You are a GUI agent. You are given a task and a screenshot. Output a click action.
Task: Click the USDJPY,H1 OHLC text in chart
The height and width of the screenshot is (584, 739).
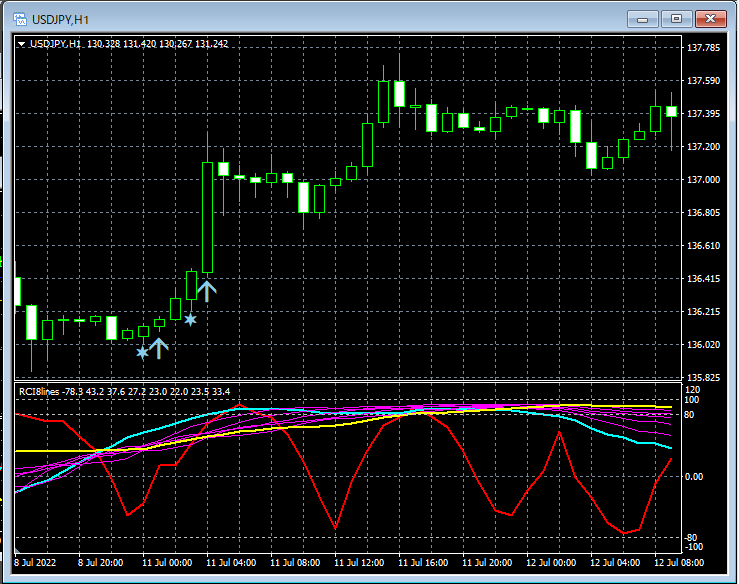(128, 44)
